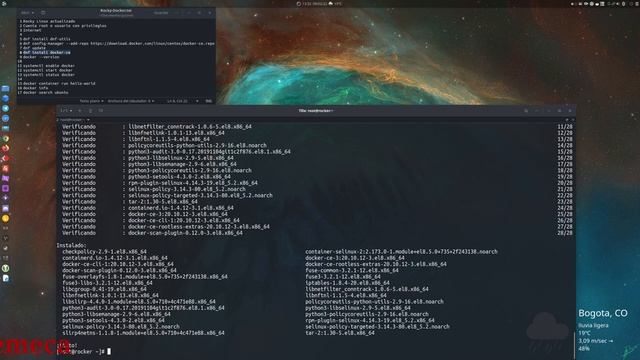Open the system tray area in the top panel
This screenshot has height=360, width=640.
point(604,3)
